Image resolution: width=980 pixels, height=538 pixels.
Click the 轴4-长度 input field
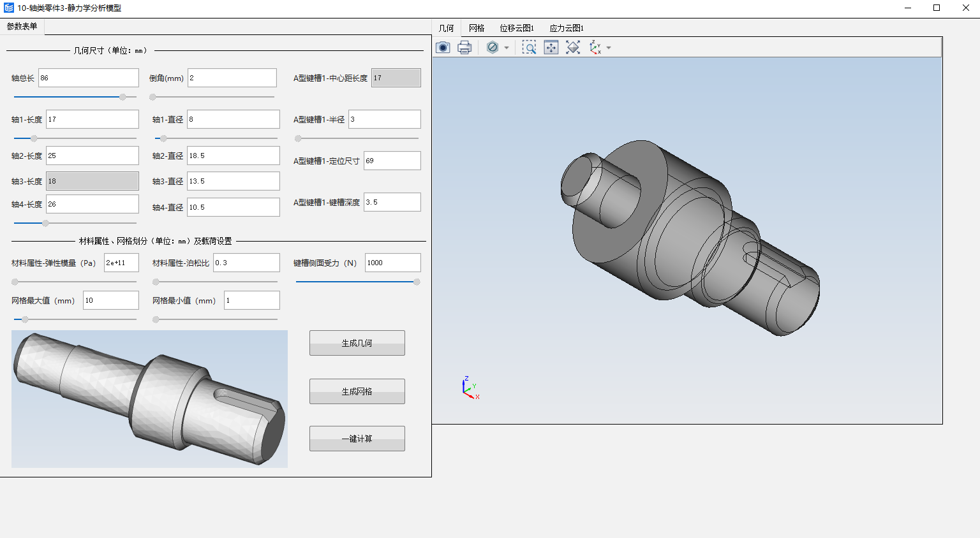tap(93, 204)
